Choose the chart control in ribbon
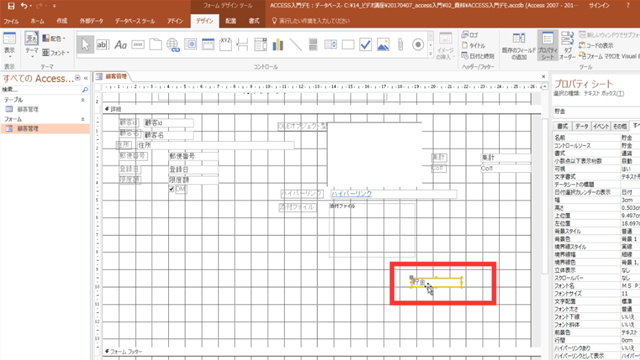The image size is (640, 360). tap(278, 44)
